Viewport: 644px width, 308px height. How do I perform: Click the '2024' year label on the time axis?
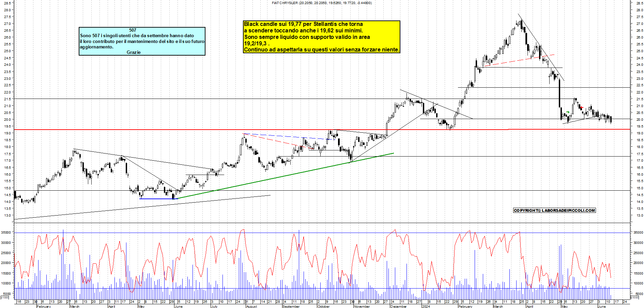pos(426,306)
